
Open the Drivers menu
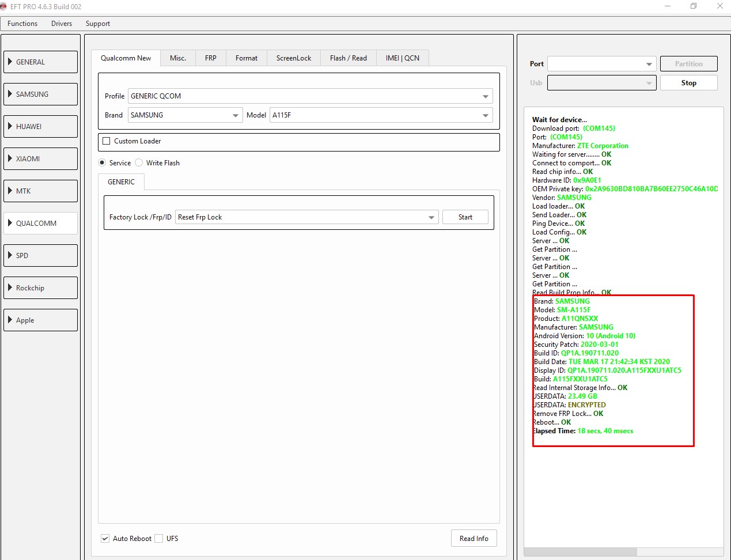point(62,24)
